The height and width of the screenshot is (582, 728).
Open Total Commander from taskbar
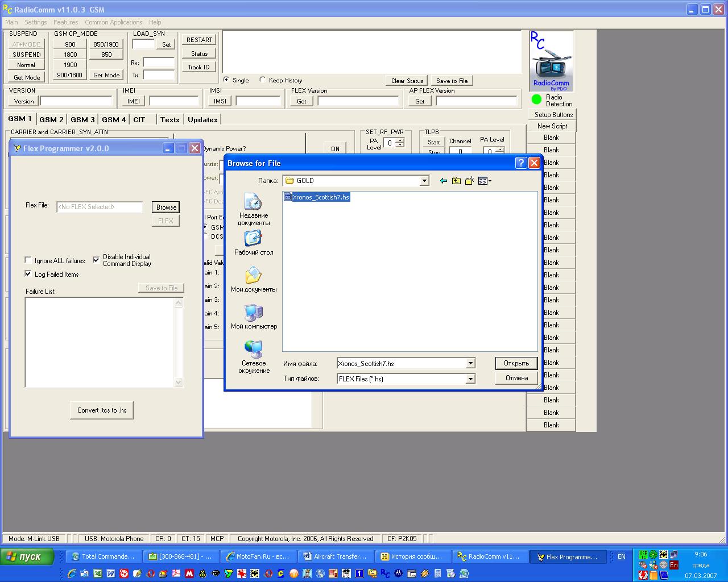coord(104,556)
